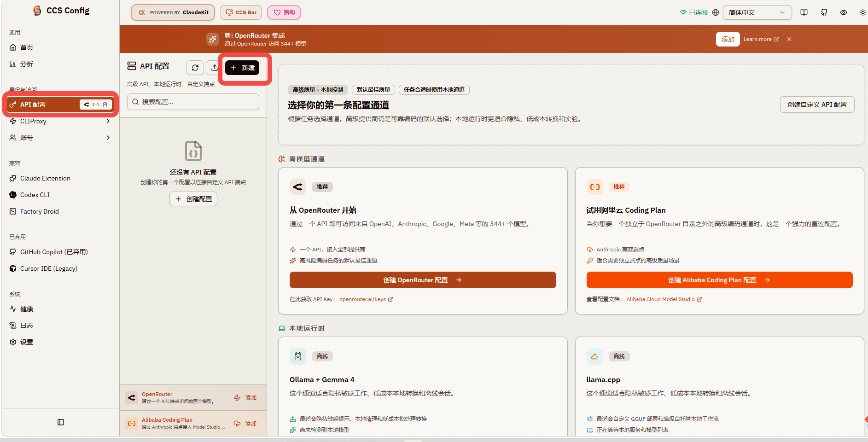
Task: Open the 简体中文 language dropdown
Action: [x=757, y=12]
